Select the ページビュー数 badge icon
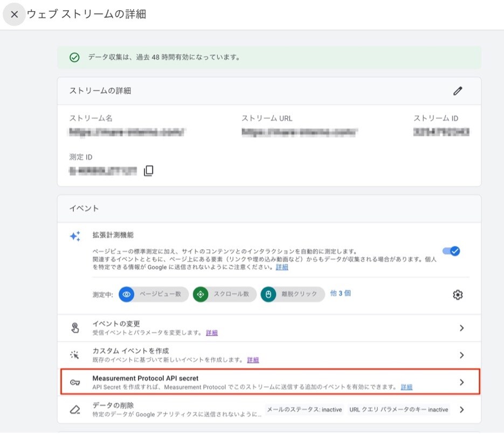 [126, 295]
